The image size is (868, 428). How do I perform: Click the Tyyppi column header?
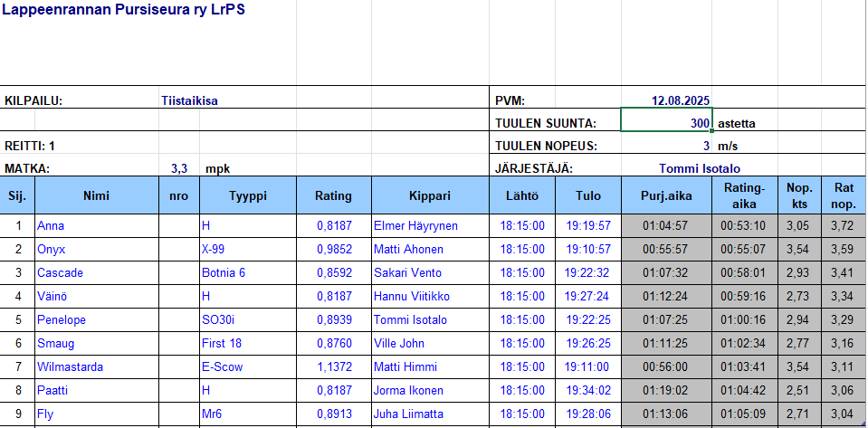pyautogui.click(x=248, y=195)
